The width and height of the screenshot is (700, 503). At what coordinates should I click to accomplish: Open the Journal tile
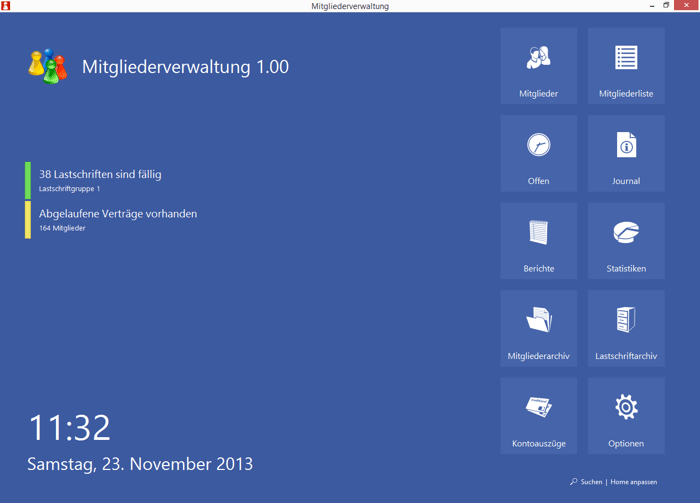pos(626,153)
